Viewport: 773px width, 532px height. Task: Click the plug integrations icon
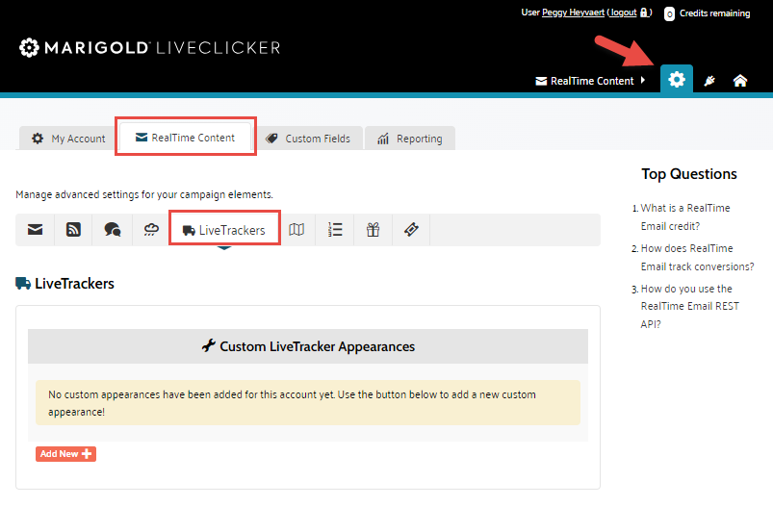(x=709, y=81)
